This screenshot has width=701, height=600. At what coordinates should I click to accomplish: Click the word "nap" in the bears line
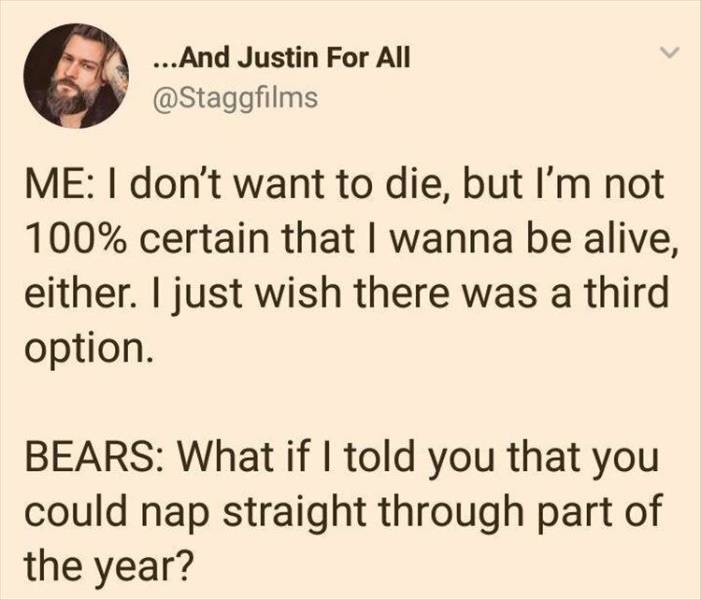pos(172,512)
